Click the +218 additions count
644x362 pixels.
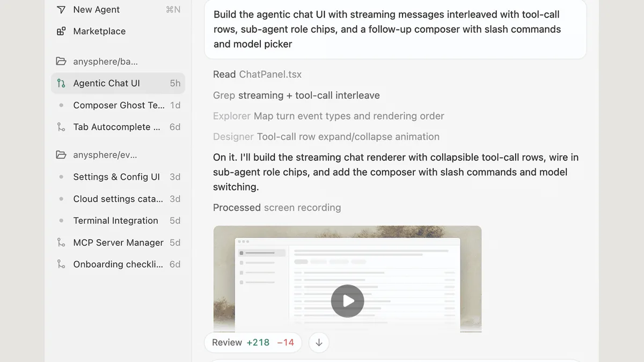coord(258,343)
